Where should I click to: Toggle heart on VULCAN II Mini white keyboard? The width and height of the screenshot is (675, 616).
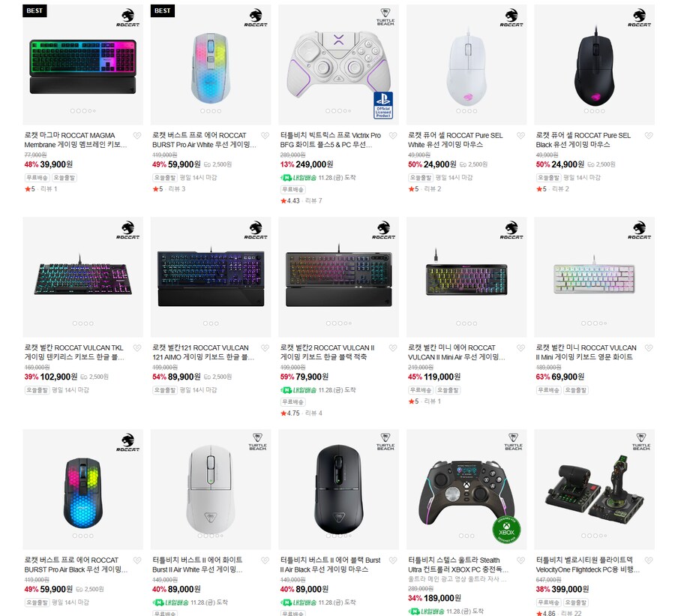tap(648, 348)
